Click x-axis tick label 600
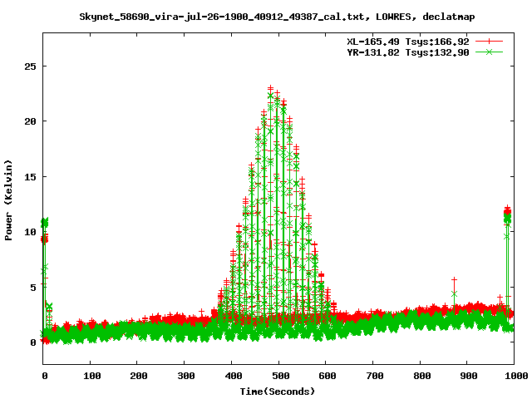Image resolution: width=532 pixels, height=399 pixels. (x=328, y=376)
